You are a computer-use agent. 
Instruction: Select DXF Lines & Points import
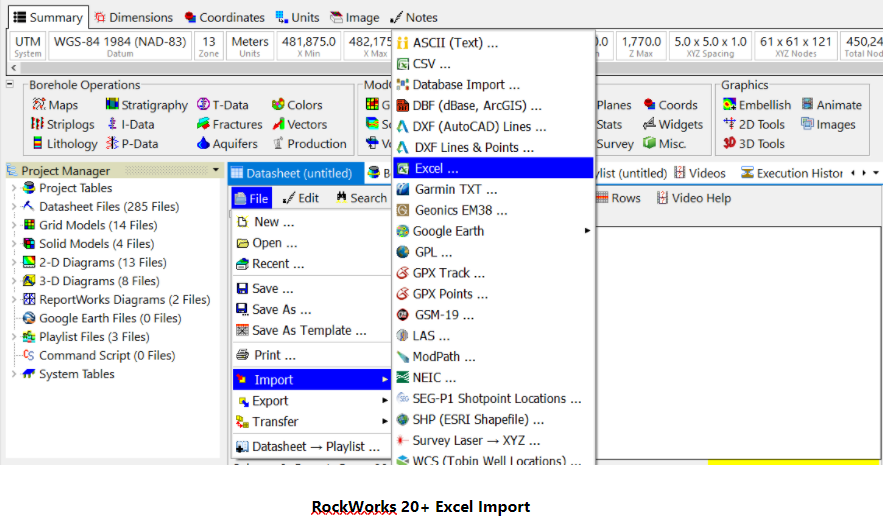(493, 147)
